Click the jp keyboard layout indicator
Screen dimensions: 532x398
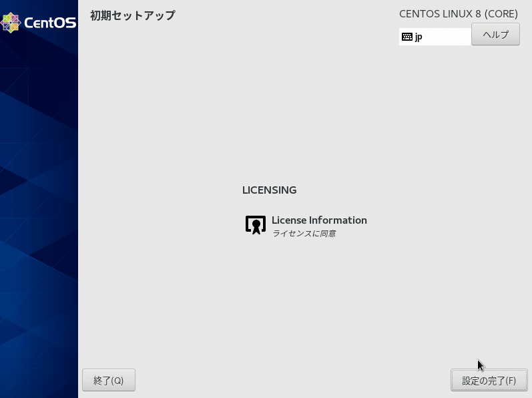point(435,37)
